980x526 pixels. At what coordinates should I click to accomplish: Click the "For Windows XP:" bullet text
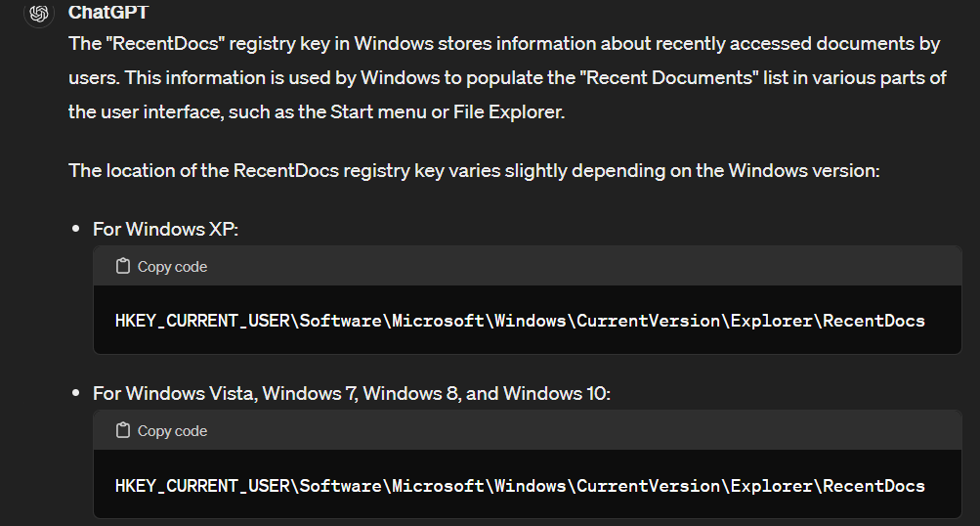(x=165, y=229)
